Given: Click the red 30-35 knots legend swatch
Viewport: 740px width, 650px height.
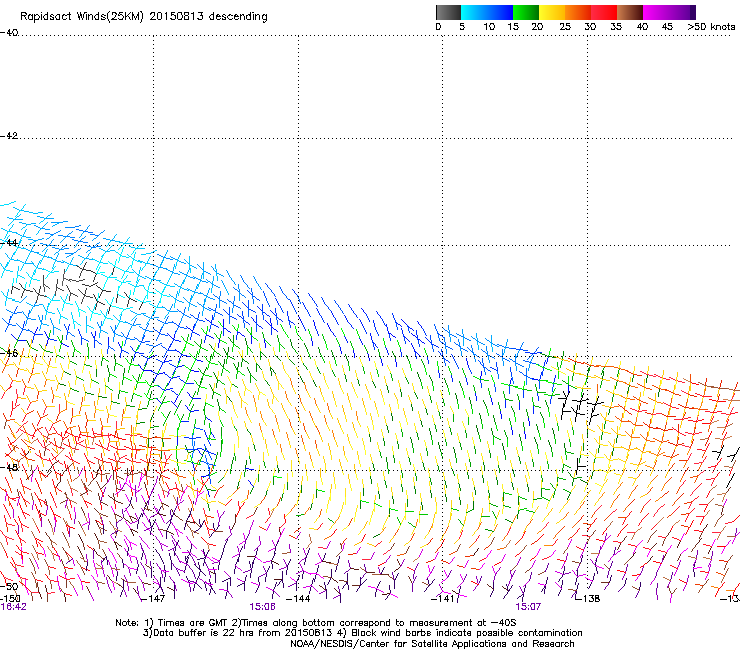Looking at the screenshot, I should [x=604, y=12].
